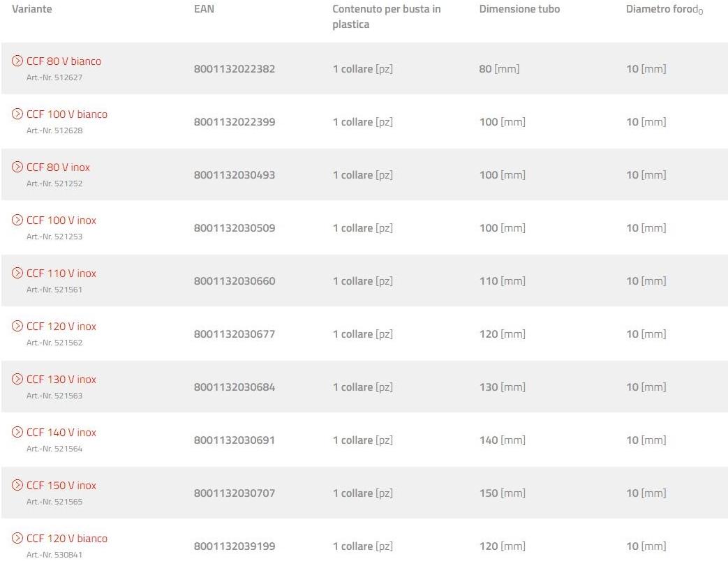Click the arrow icon beside CCF 110 V inox
728x561 pixels.
coord(17,274)
